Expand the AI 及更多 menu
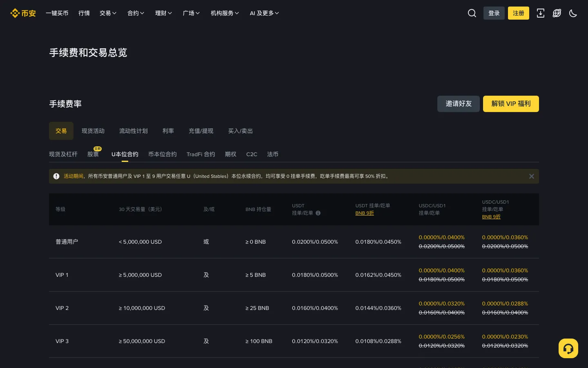 [265, 13]
